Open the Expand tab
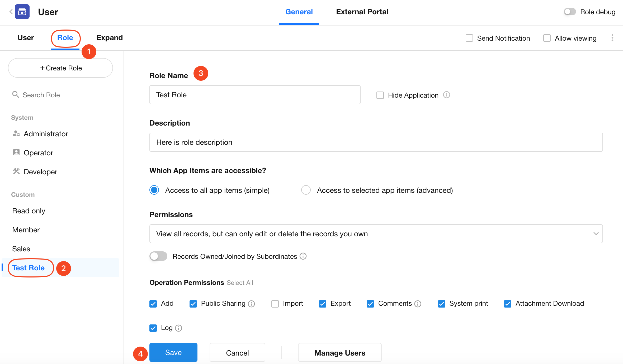The width and height of the screenshot is (623, 364). point(110,38)
